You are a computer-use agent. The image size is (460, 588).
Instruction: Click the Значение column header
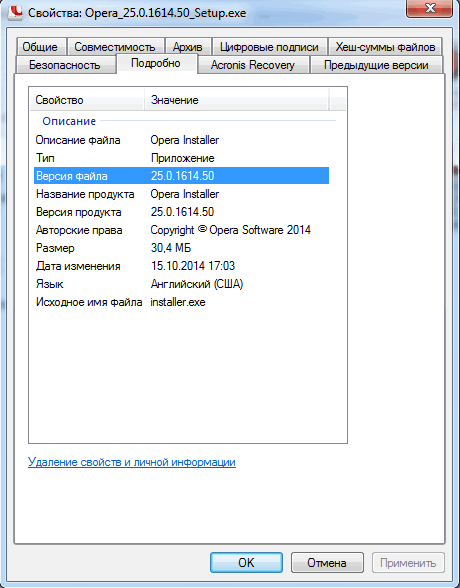click(x=237, y=100)
